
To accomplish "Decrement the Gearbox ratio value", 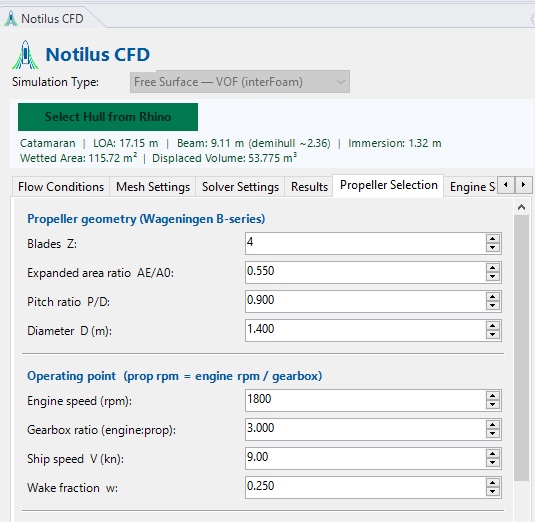I will click(x=493, y=434).
